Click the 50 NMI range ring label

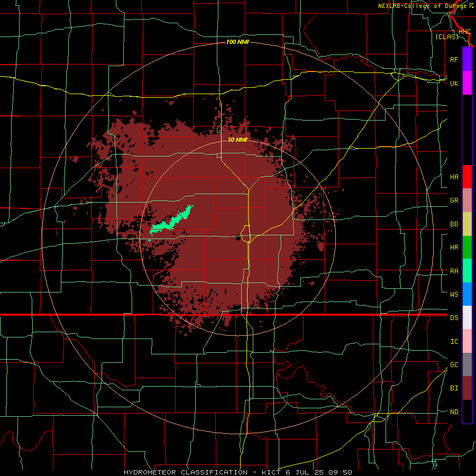click(x=237, y=140)
